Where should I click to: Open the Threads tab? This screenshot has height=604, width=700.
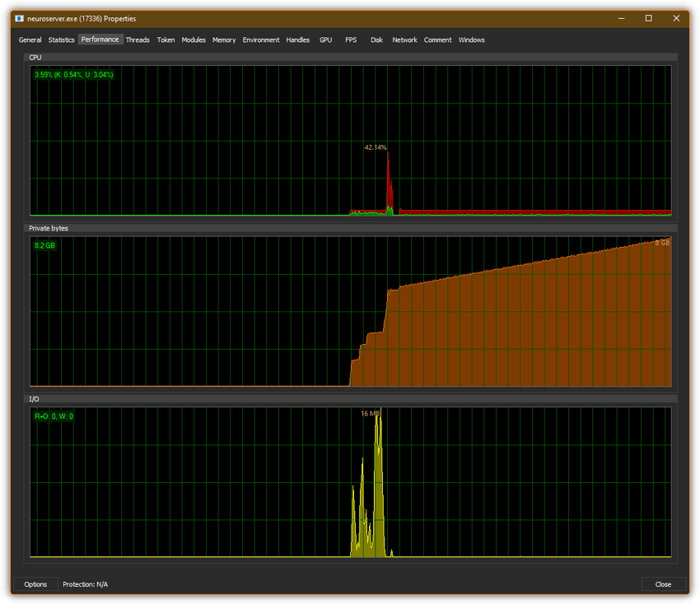coord(138,39)
